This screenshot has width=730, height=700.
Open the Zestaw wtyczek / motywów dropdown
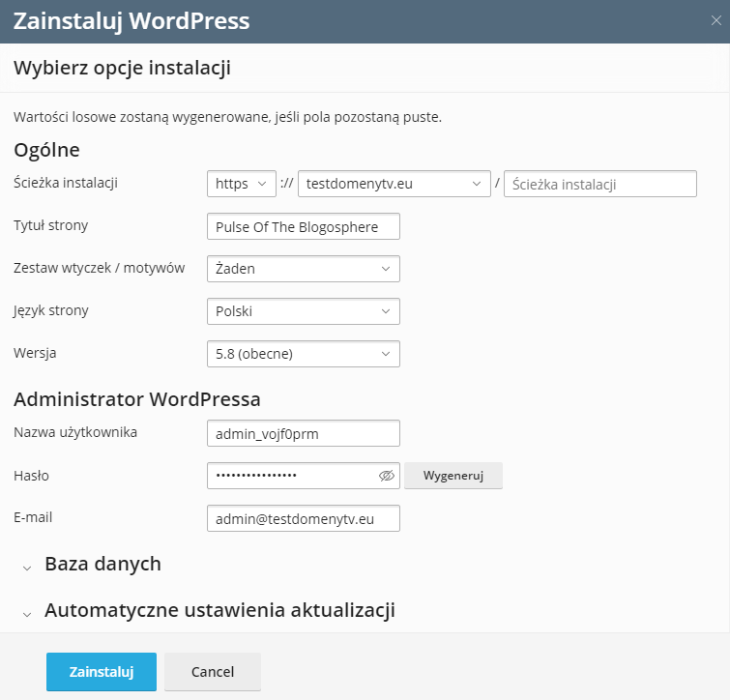(x=303, y=269)
